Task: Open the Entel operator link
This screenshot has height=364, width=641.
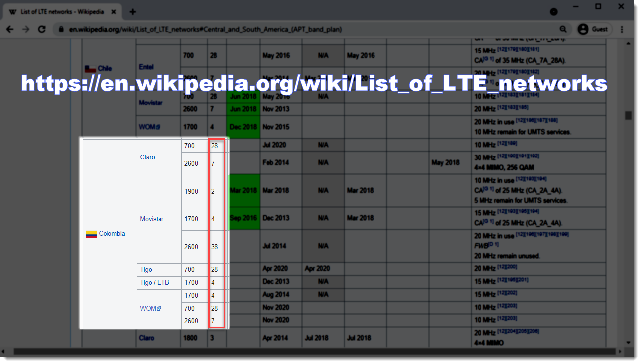Action: [x=146, y=67]
